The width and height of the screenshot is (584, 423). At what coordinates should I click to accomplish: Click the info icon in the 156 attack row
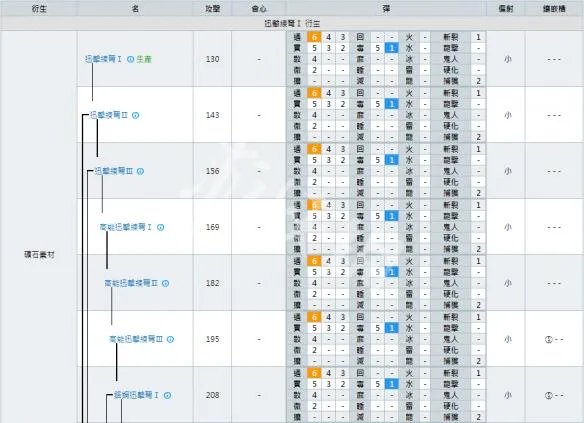tap(140, 171)
